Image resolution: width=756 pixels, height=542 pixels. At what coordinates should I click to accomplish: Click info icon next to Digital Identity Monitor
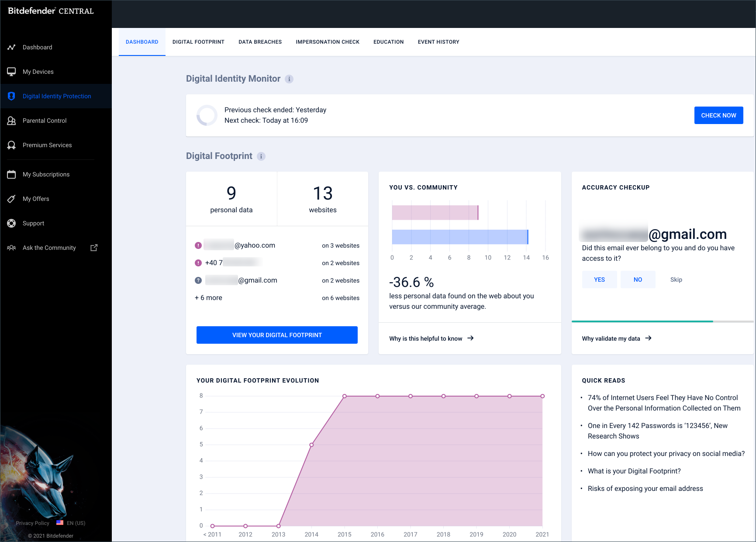pos(289,79)
